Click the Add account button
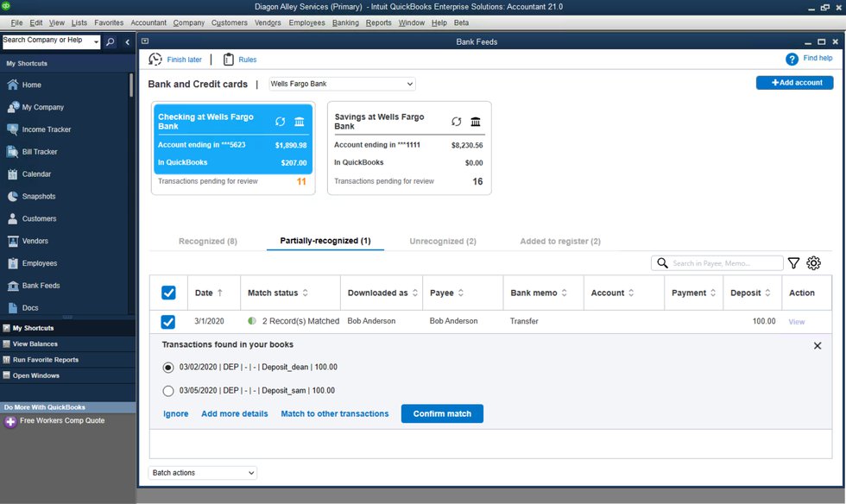Screen dimensions: 846x504 pos(794,83)
